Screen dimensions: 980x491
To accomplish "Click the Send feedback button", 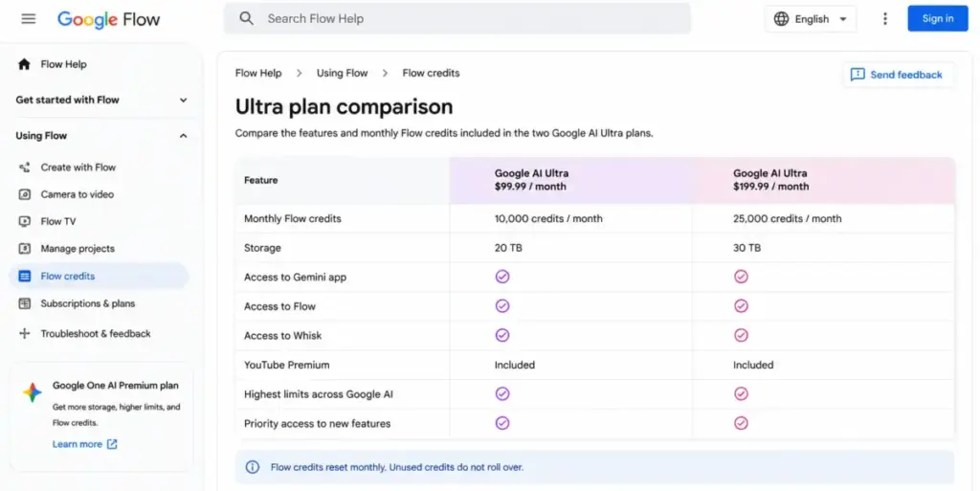I will click(x=898, y=75).
